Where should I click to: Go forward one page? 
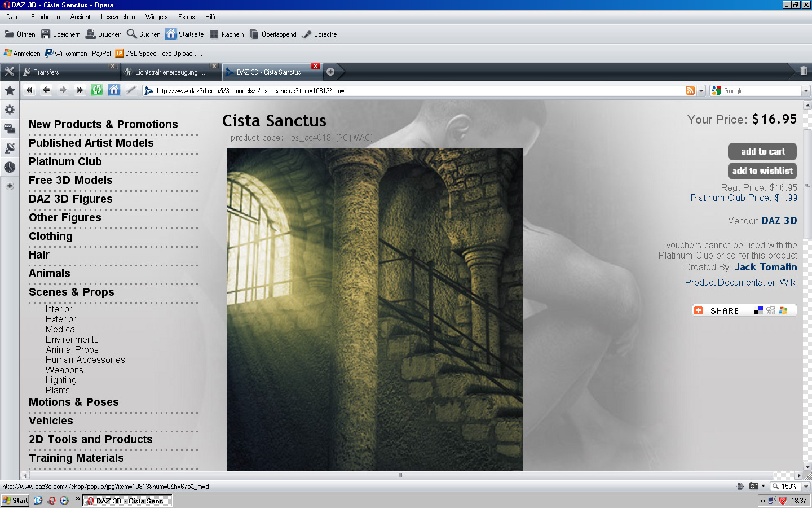(63, 90)
